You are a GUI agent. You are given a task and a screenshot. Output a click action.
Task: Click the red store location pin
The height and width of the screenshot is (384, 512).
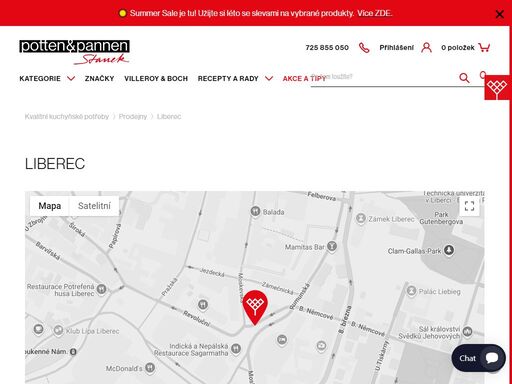coord(255,307)
